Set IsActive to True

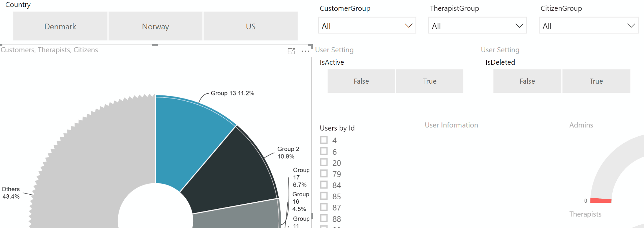(x=430, y=81)
